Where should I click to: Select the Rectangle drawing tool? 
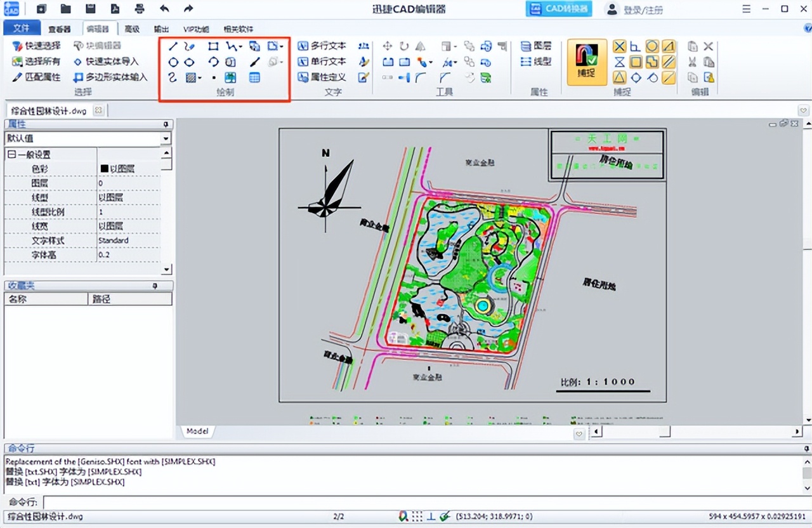(x=214, y=46)
